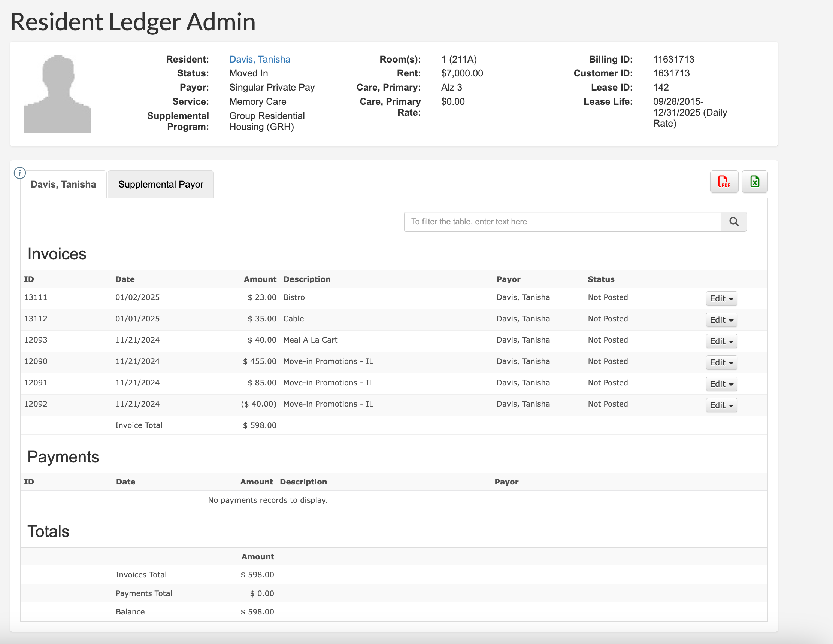Open Edit dropdown for invoice 12091

pos(721,384)
